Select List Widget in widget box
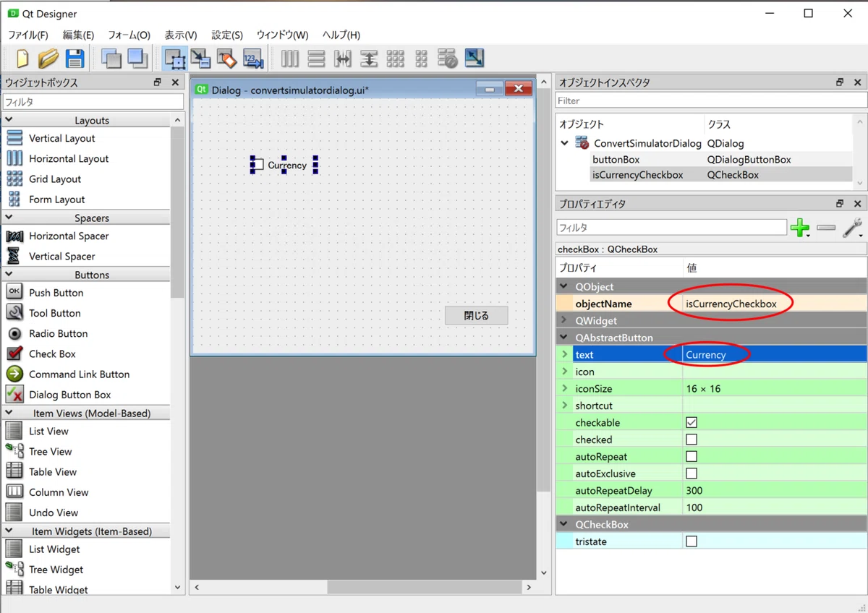The width and height of the screenshot is (868, 613). pos(54,549)
